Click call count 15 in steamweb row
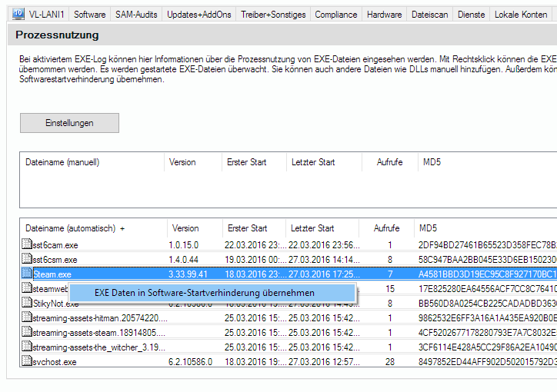The width and height of the screenshot is (557, 392). pos(390,289)
